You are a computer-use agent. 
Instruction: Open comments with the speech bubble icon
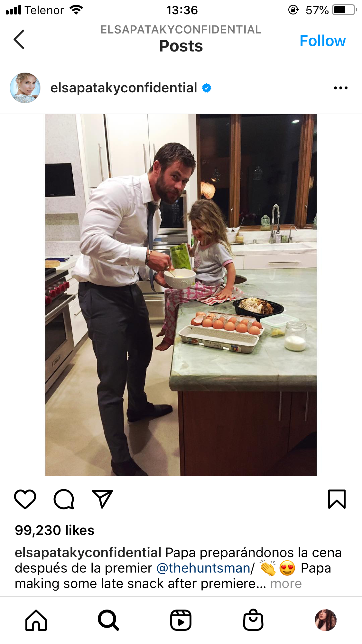click(64, 499)
